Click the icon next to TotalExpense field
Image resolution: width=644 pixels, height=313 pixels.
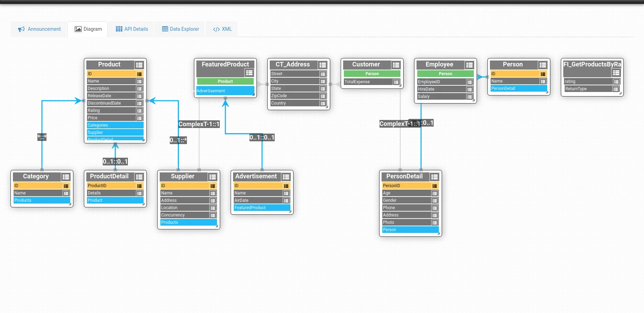coord(396,82)
